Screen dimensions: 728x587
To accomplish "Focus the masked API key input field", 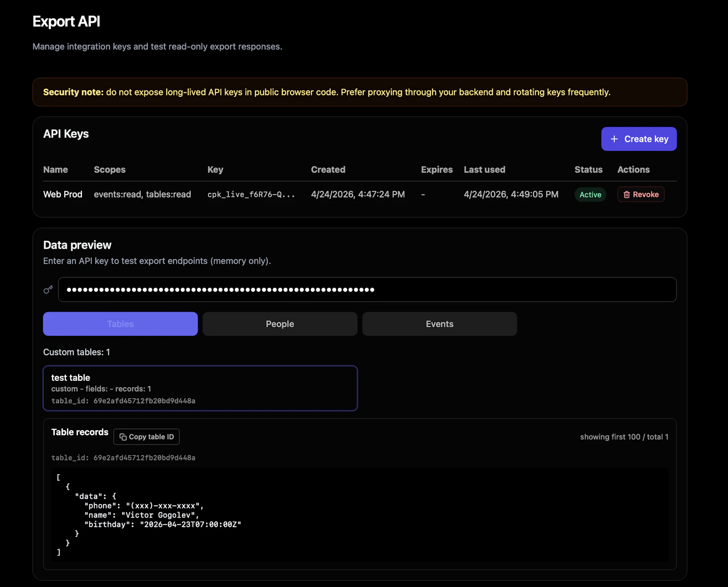I will click(367, 289).
